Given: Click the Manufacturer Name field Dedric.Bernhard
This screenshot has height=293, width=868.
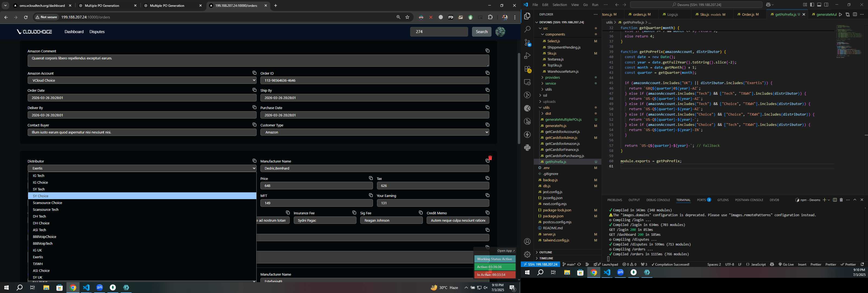Looking at the screenshot, I should point(375,168).
